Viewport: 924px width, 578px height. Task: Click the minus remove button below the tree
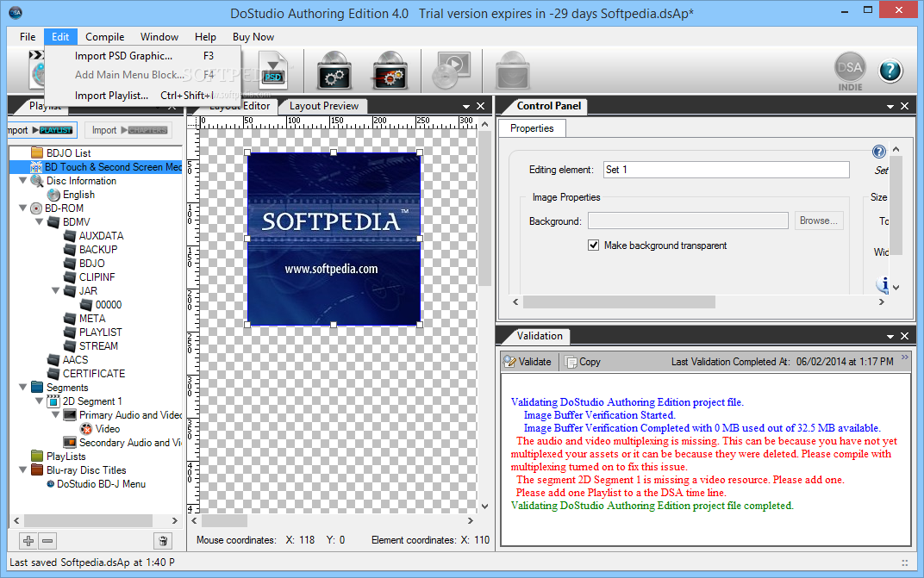(47, 540)
